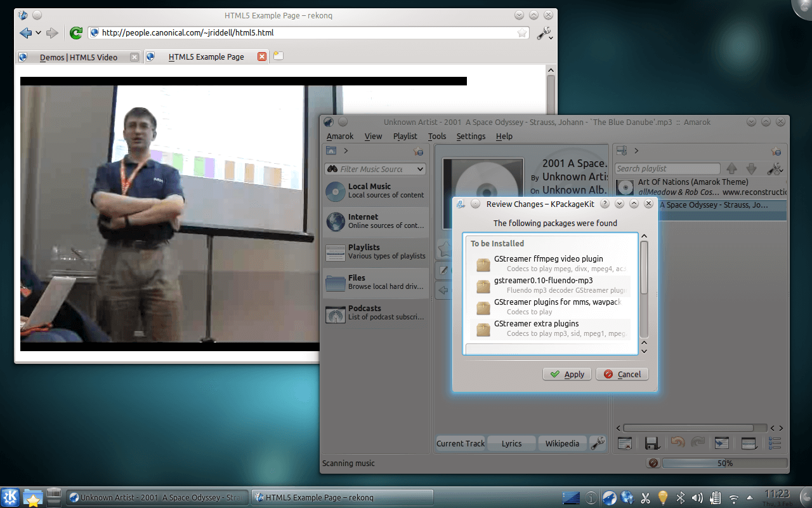Click the URL address field in rekonq
Screen dimensions: 812x508
click(x=304, y=32)
